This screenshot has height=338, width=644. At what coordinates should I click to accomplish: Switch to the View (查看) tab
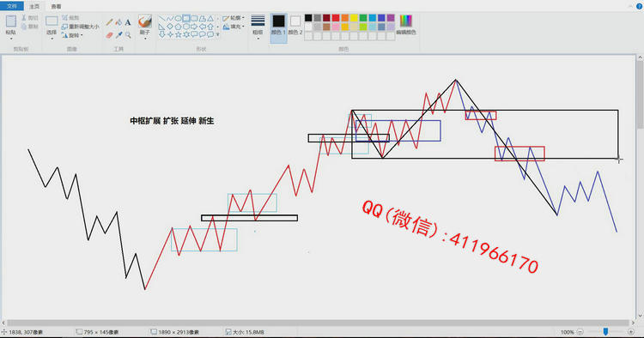[x=57, y=7]
